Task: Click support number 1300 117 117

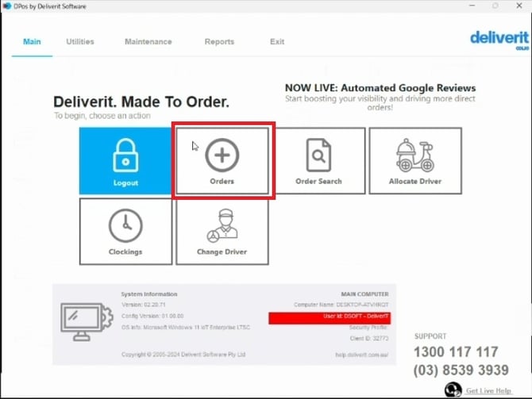Action: click(x=456, y=352)
